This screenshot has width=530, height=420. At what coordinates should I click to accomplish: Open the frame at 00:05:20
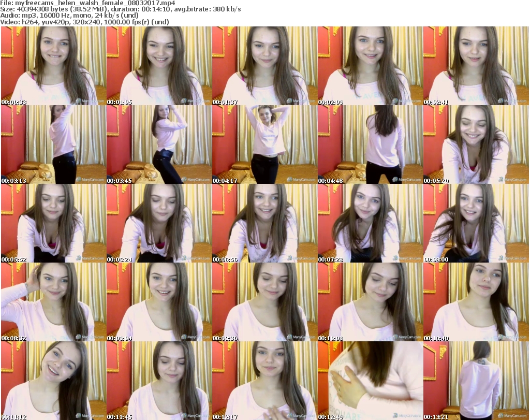pos(476,144)
